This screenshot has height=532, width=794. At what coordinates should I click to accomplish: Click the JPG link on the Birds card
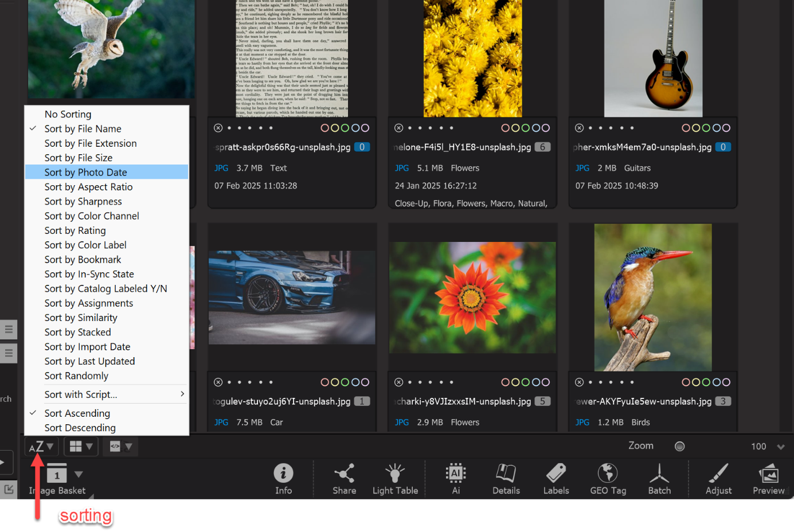(582, 423)
